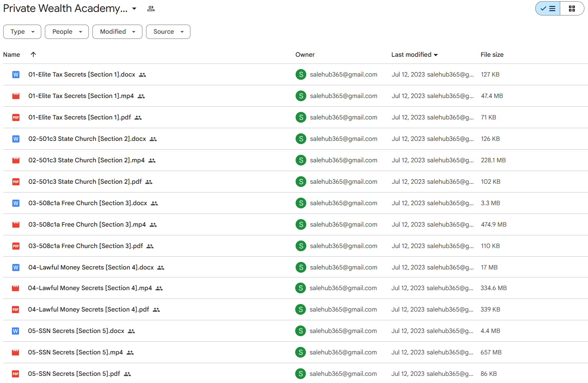Open the Source filter dropdown

tap(168, 32)
